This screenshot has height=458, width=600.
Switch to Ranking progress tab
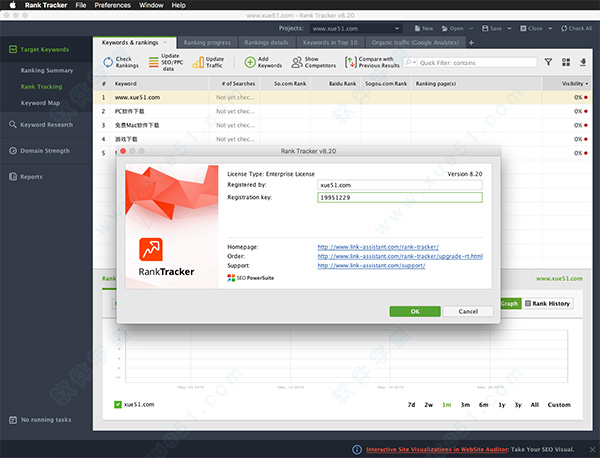[207, 42]
